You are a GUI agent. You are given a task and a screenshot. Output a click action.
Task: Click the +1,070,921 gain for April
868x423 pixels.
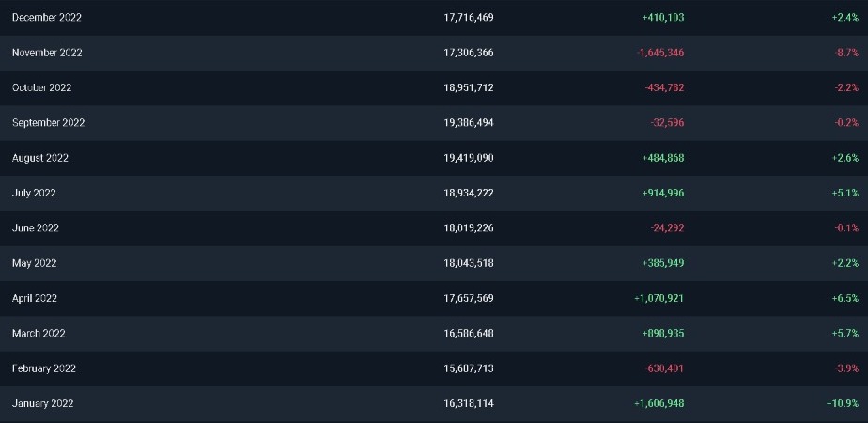pyautogui.click(x=659, y=298)
